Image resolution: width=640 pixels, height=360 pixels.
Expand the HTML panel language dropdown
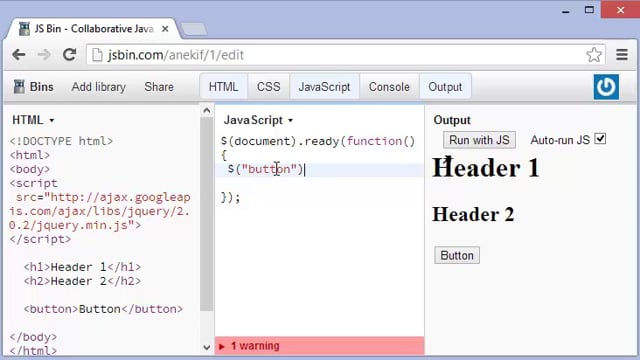(33, 120)
